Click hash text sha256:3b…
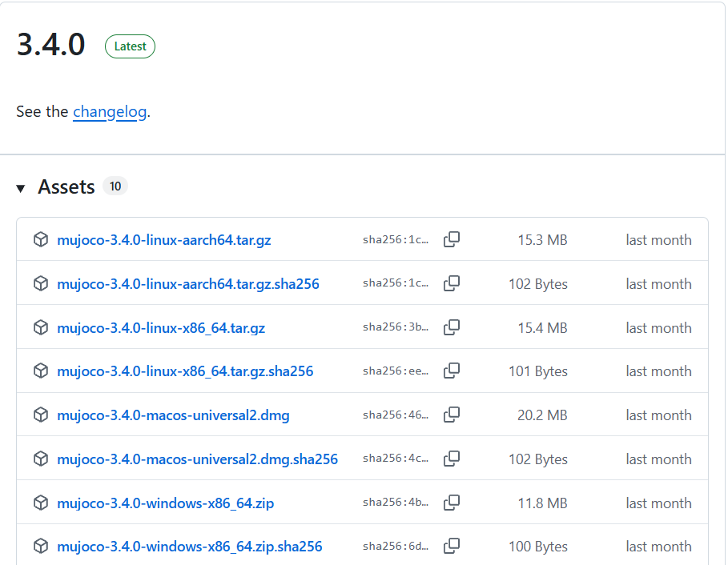 click(x=396, y=327)
